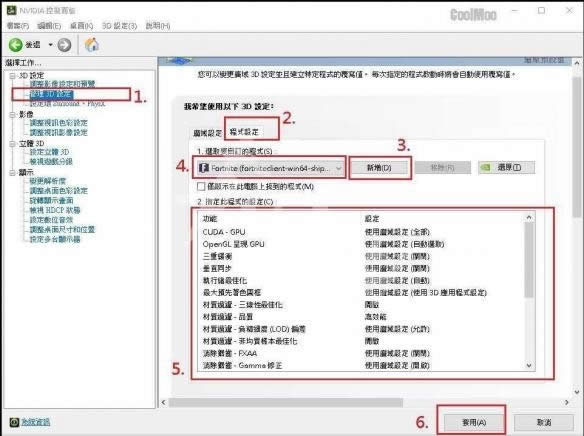The image size is (584, 436).
Task: Click the grey Forward arrow icon
Action: [x=64, y=45]
